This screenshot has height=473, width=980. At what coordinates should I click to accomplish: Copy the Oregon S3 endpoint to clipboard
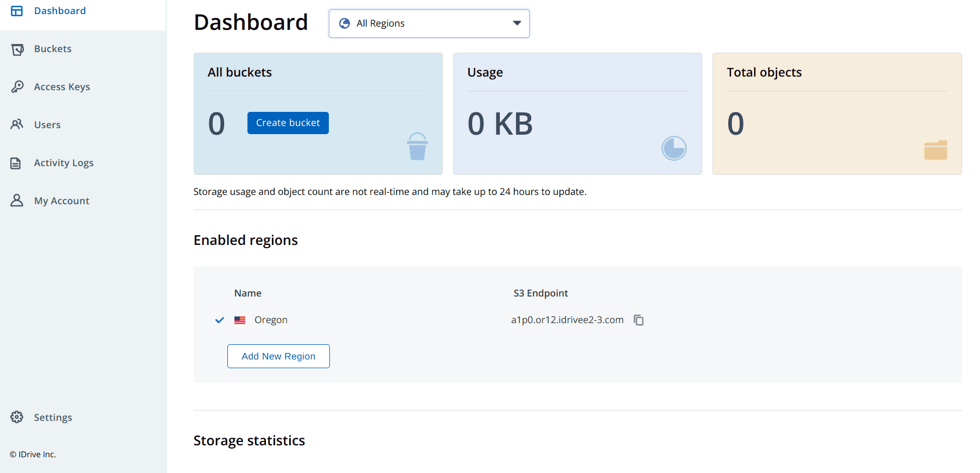(x=639, y=320)
